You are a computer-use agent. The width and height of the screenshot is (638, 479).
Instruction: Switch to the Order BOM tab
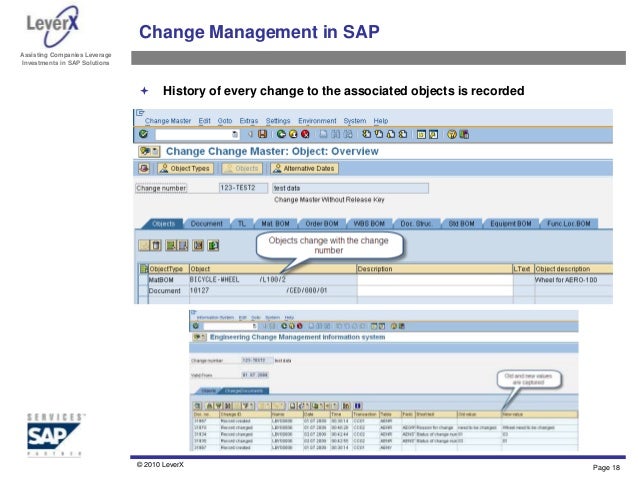[321, 223]
